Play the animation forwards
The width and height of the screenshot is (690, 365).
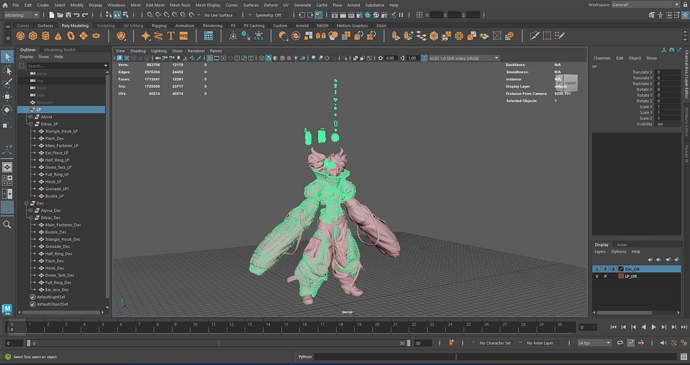pos(653,327)
